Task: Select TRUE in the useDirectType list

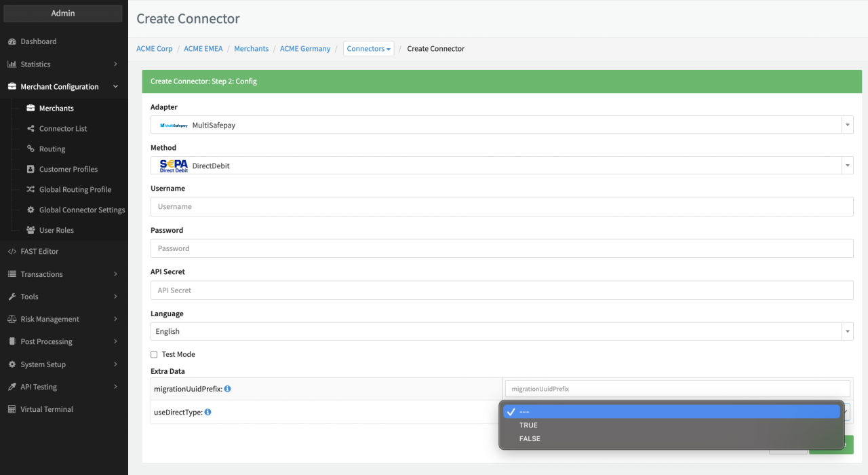Action: 528,425
